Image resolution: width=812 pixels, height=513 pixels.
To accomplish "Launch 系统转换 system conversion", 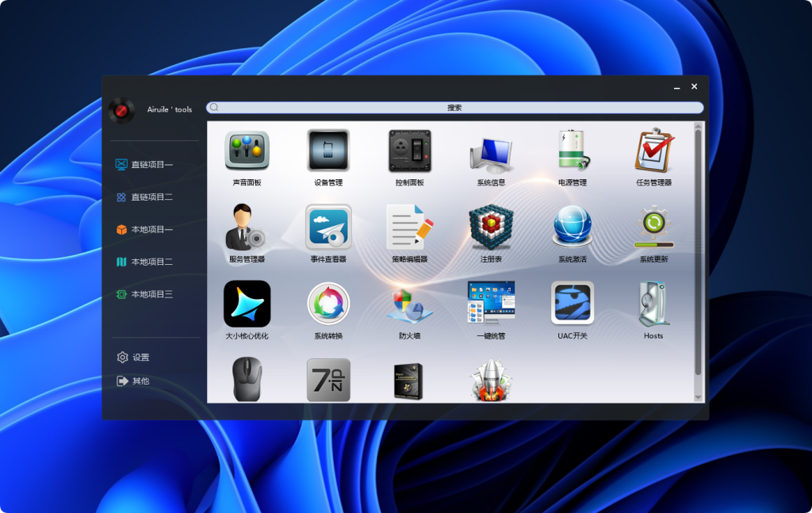I will click(328, 304).
